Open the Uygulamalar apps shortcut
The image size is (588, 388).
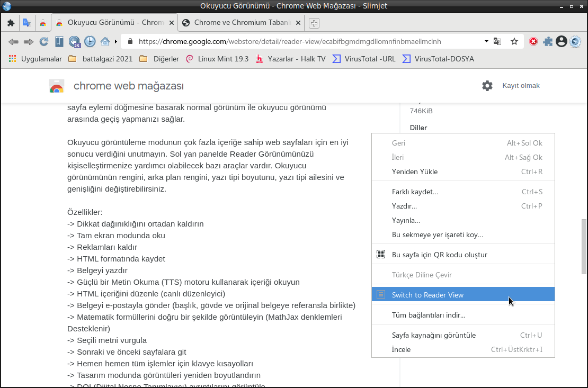pos(35,59)
